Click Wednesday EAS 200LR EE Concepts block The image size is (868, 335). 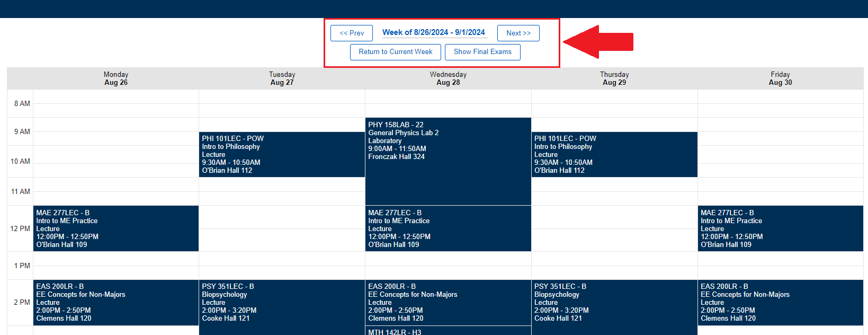(448, 302)
